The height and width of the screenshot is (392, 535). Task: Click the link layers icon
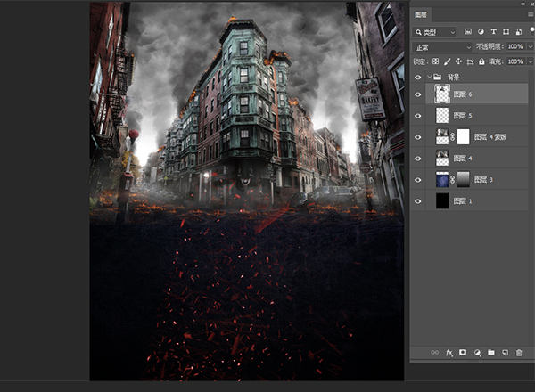(435, 353)
